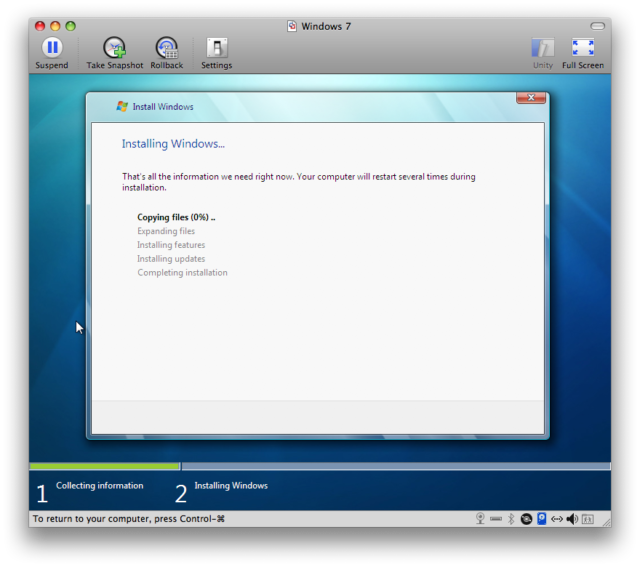Click the 'Installing updates' step text
This screenshot has width=640, height=567.
click(x=171, y=259)
